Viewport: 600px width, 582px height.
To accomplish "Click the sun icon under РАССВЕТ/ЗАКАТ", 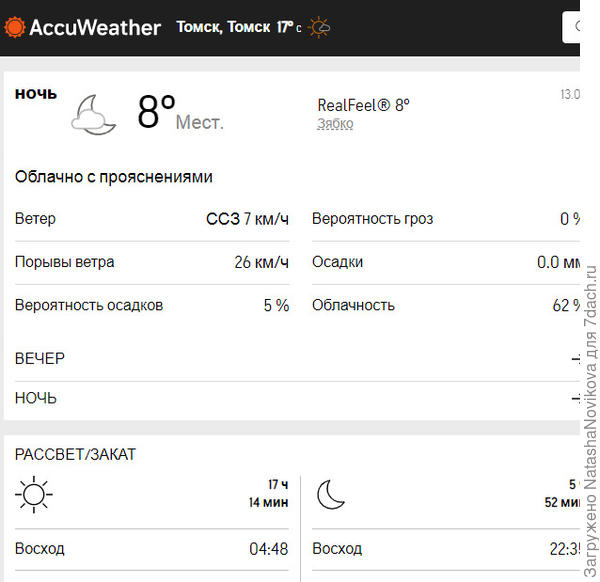I will pos(34,494).
